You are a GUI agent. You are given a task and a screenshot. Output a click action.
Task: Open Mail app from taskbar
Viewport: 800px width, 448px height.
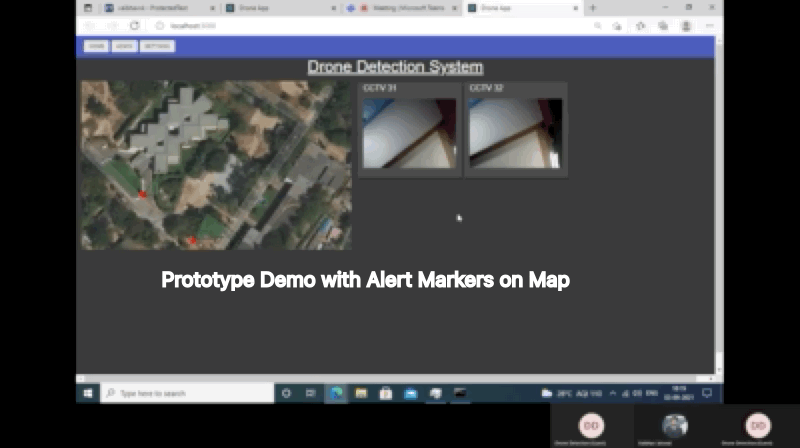[x=411, y=393]
